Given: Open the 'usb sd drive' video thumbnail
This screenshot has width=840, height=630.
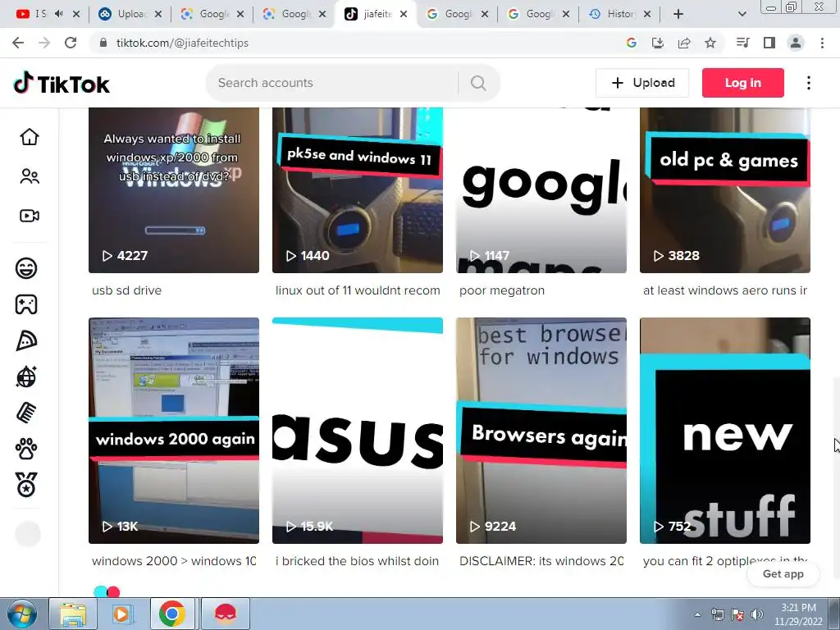Looking at the screenshot, I should click(x=174, y=190).
